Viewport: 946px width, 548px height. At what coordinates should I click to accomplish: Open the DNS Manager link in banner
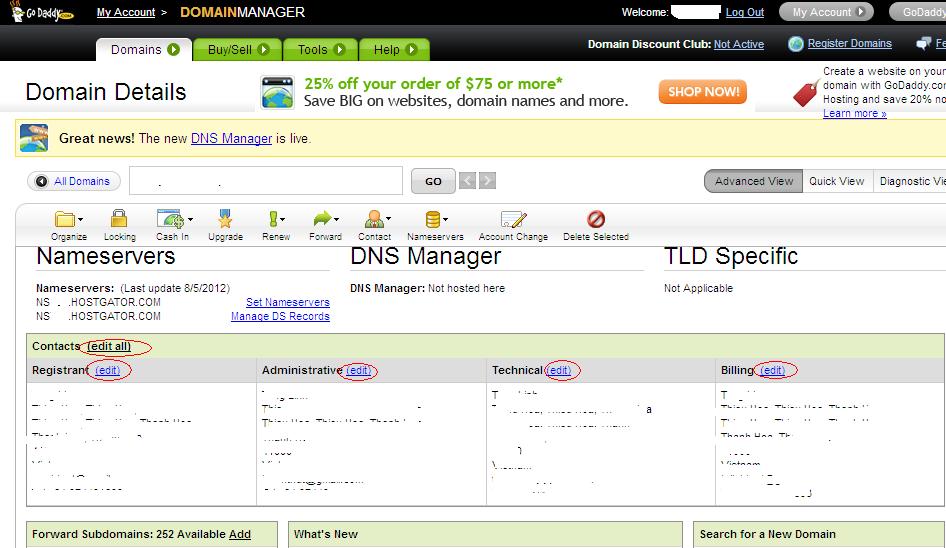pos(231,138)
